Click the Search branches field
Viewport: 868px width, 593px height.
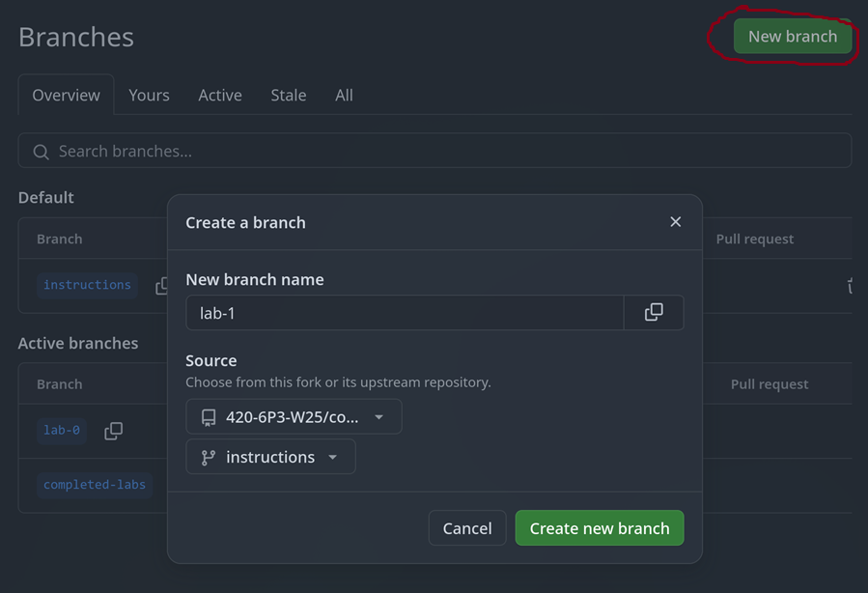434,152
